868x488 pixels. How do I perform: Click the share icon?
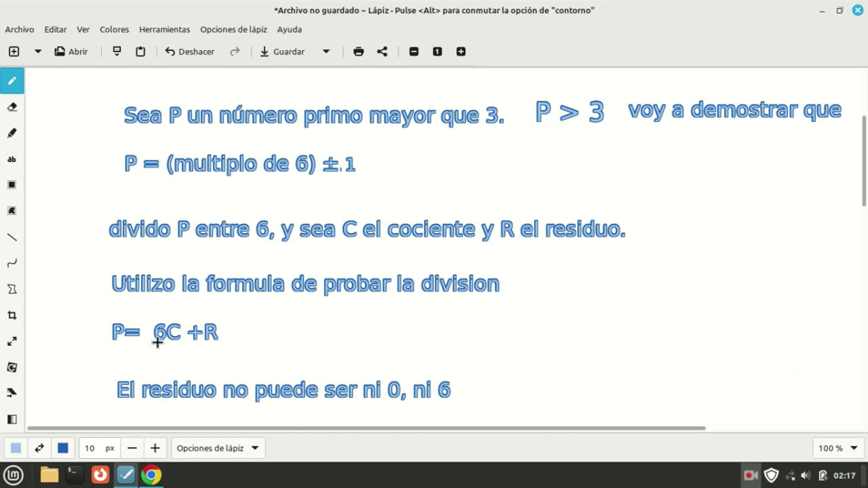pyautogui.click(x=382, y=52)
